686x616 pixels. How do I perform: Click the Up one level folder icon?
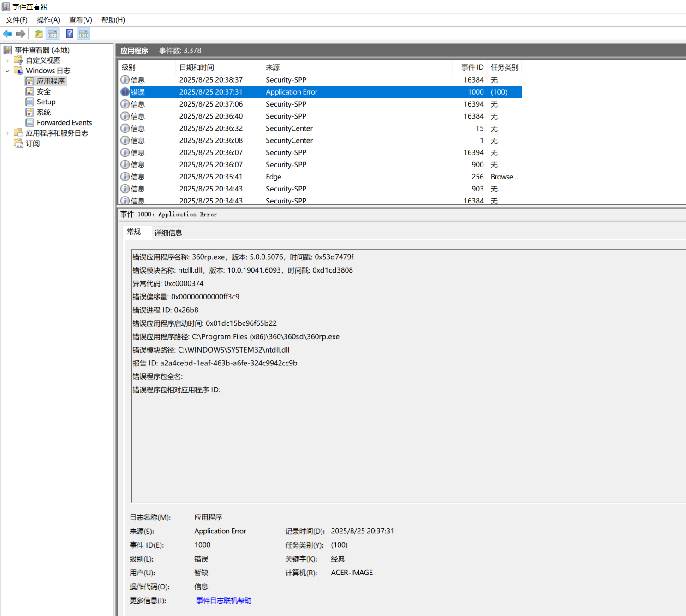point(39,34)
